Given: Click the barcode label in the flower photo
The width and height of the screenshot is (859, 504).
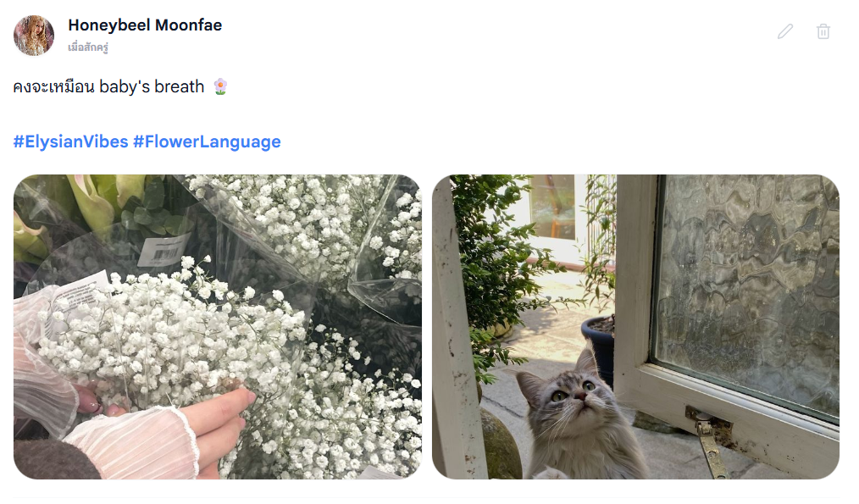Looking at the screenshot, I should [163, 251].
